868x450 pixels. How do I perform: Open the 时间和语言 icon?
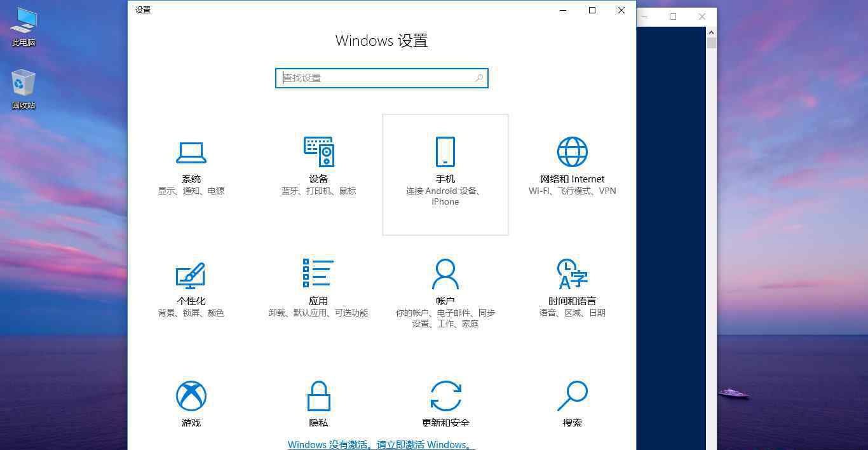click(572, 274)
